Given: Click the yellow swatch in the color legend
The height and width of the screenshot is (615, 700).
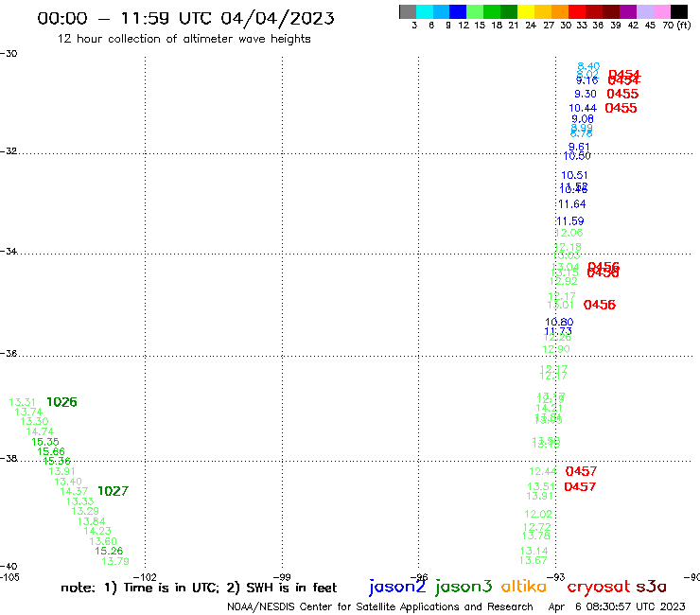Looking at the screenshot, I should [525, 11].
